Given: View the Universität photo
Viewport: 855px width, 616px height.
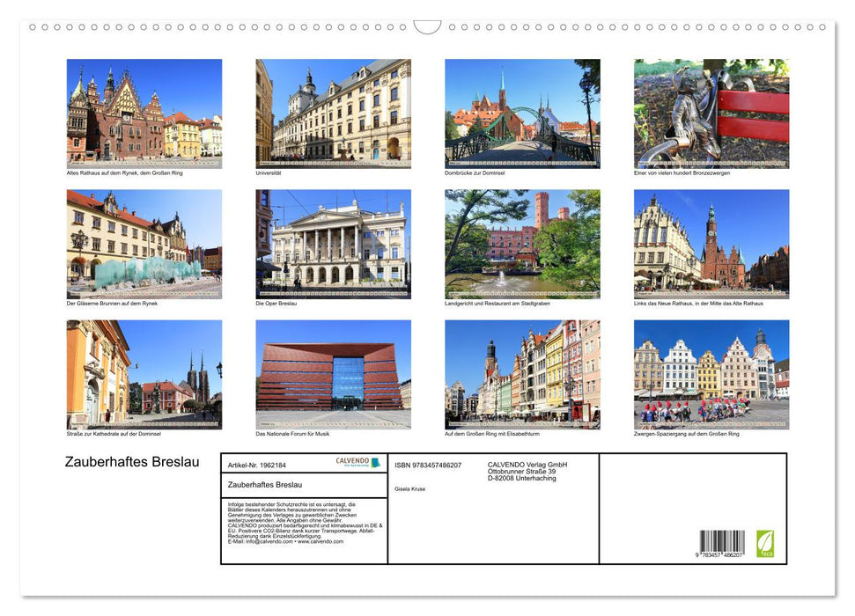Looking at the screenshot, I should (333, 112).
